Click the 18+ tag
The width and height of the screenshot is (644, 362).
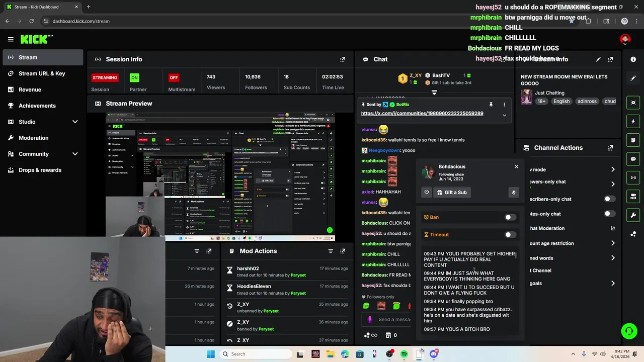(541, 101)
